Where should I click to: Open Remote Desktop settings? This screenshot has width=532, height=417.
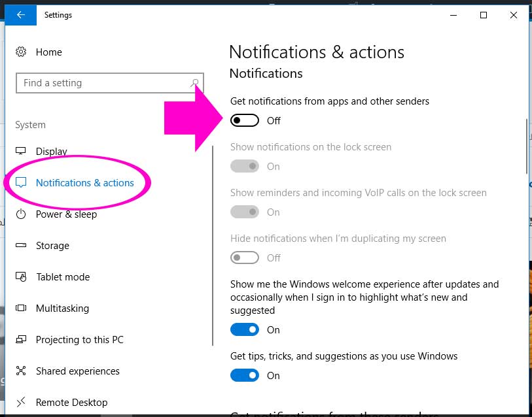pos(71,403)
